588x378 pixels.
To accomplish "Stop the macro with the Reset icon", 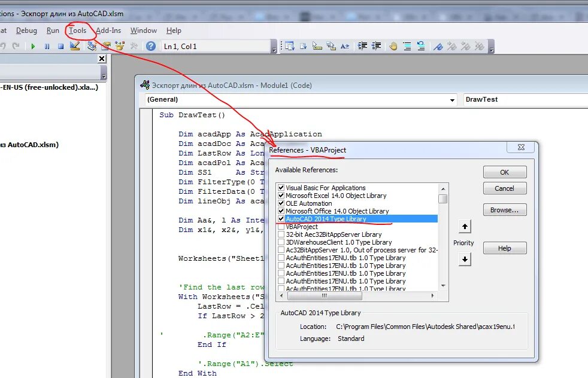I will point(60,45).
